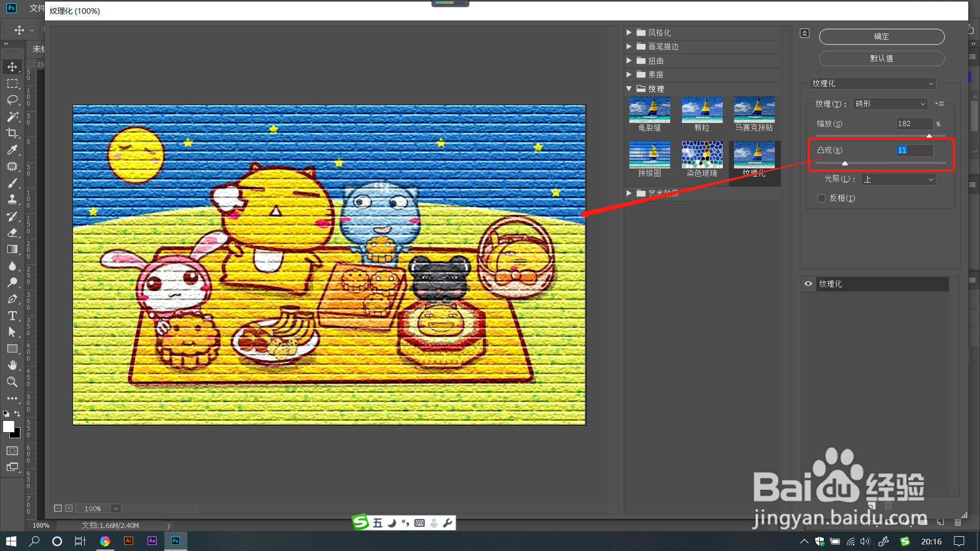Select the Magic Wand tool
980x551 pixels.
coord(12,117)
